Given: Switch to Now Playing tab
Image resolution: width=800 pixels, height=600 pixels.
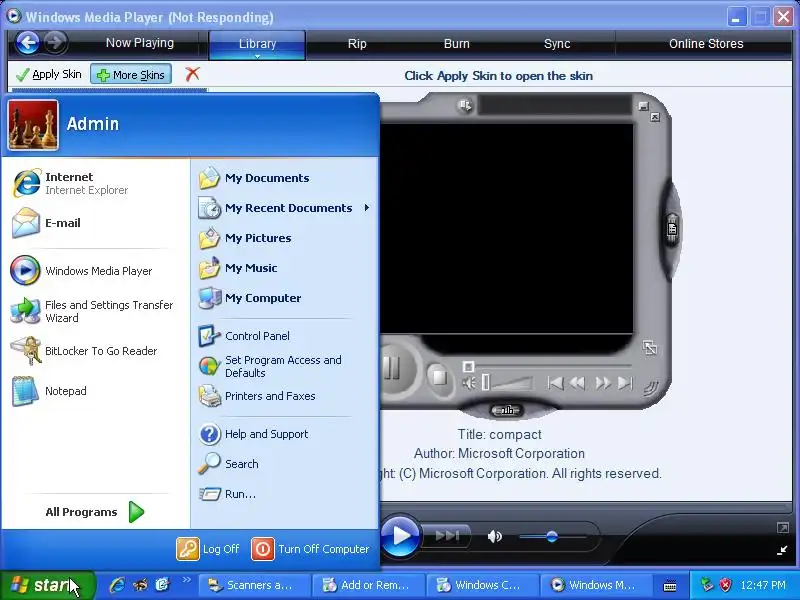Looking at the screenshot, I should (139, 43).
